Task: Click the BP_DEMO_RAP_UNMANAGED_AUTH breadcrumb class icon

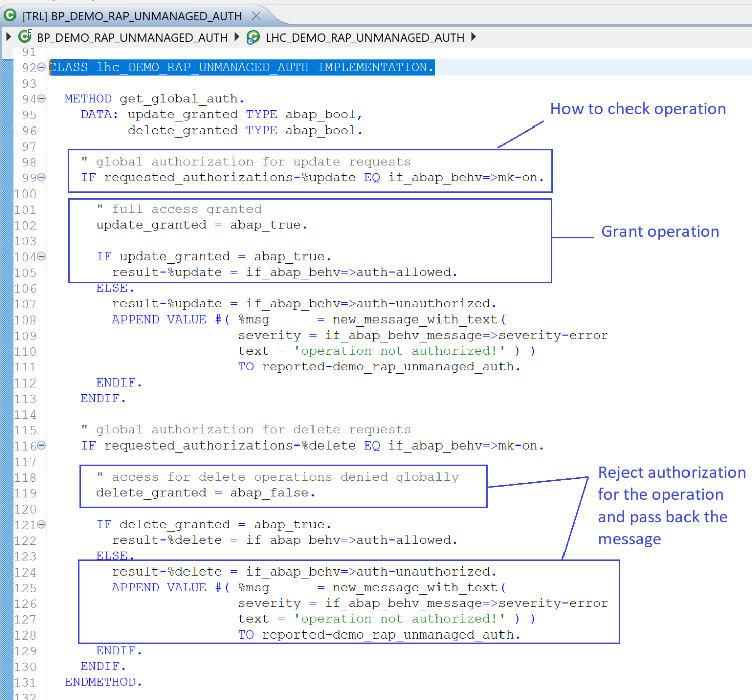Action: point(25,37)
